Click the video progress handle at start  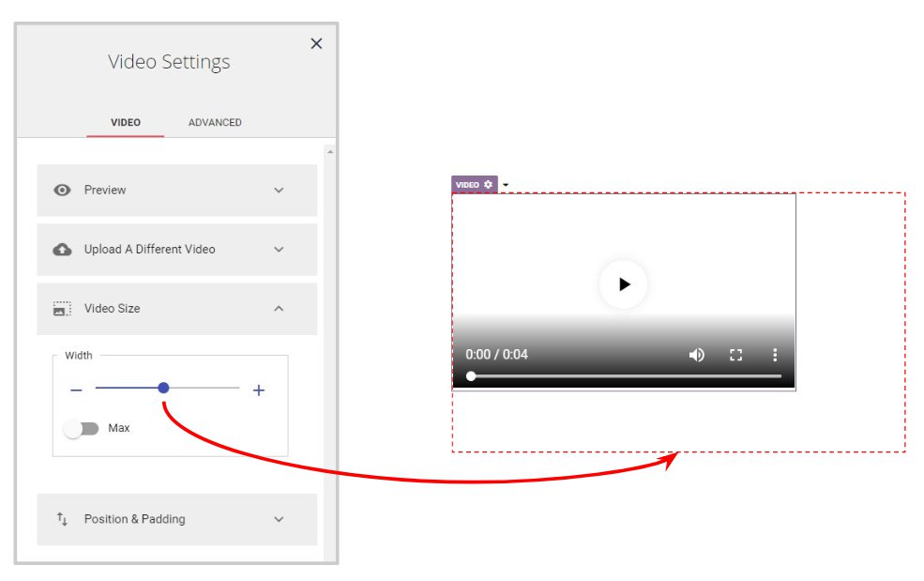click(471, 375)
